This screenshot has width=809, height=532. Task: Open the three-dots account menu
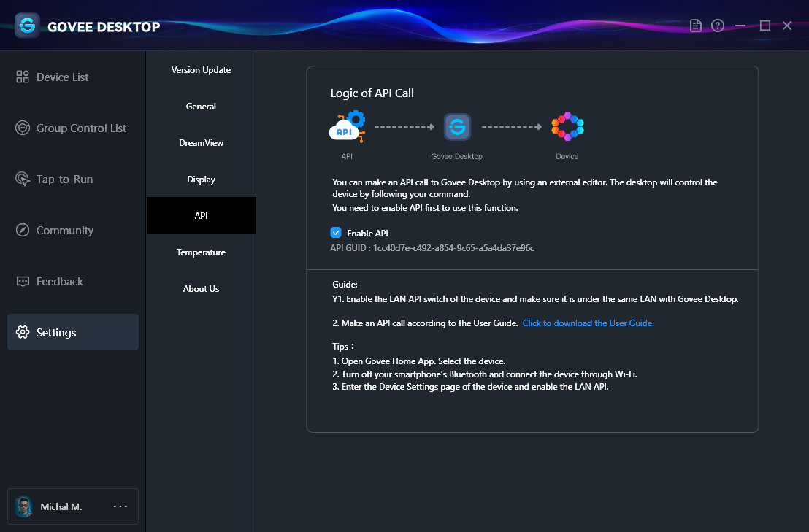coord(120,506)
